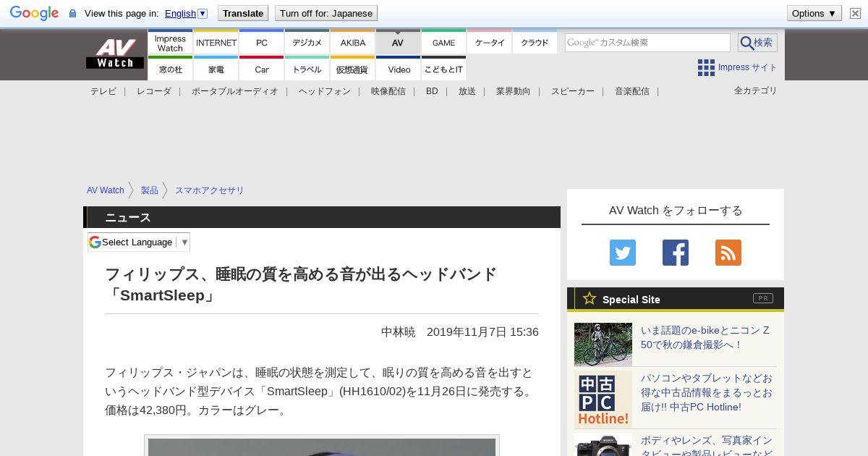Click AV Watch breadcrumb link
The image size is (868, 456).
coord(106,190)
